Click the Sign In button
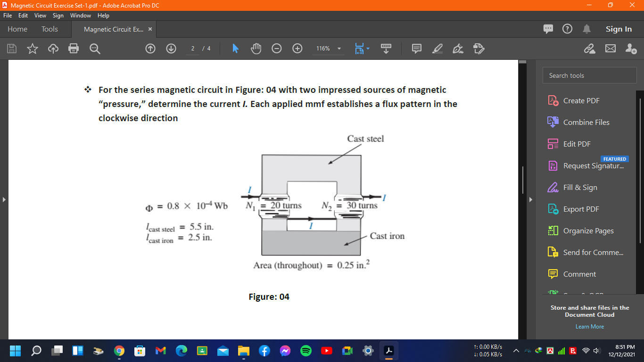644x362 pixels. (619, 29)
